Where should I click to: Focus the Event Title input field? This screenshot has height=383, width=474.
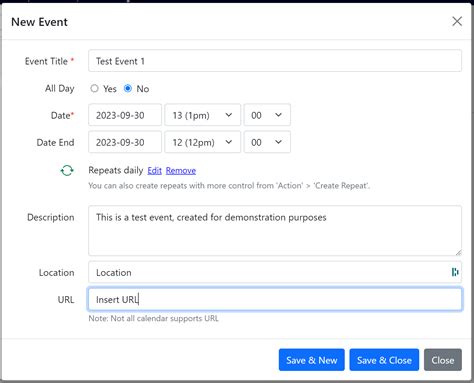(275, 61)
